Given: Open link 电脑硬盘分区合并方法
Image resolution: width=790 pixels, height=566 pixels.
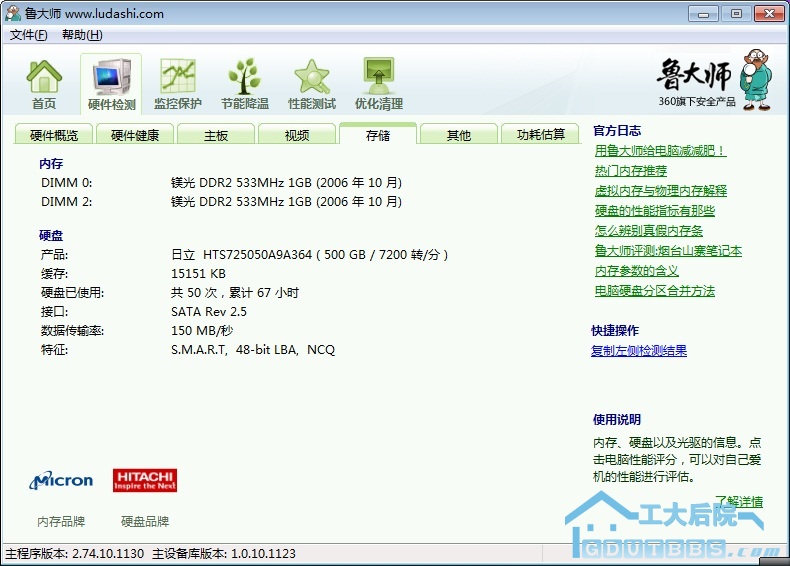Looking at the screenshot, I should tap(654, 291).
